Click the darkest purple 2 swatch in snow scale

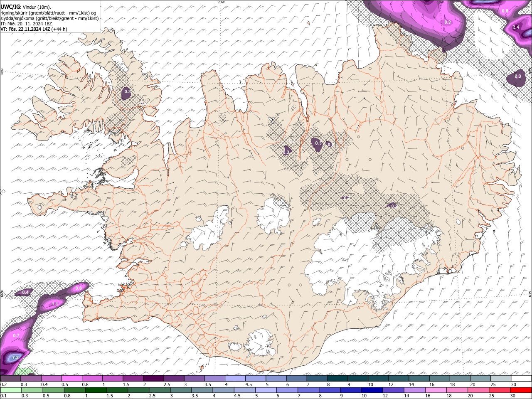pos(153,379)
